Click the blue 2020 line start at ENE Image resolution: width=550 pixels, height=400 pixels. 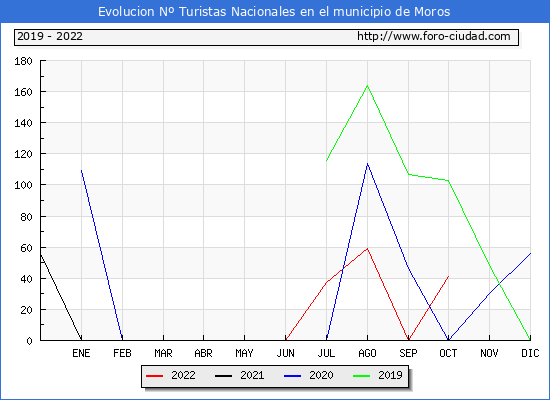[81, 171]
